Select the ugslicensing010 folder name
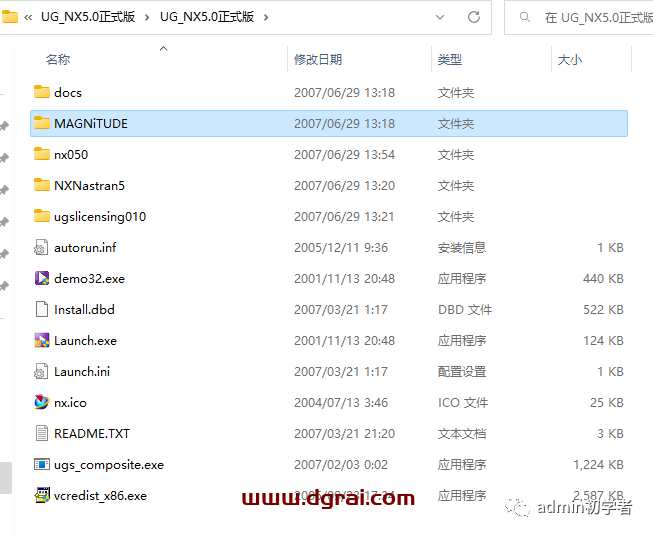Screen dimensions: 653x535 coord(100,216)
